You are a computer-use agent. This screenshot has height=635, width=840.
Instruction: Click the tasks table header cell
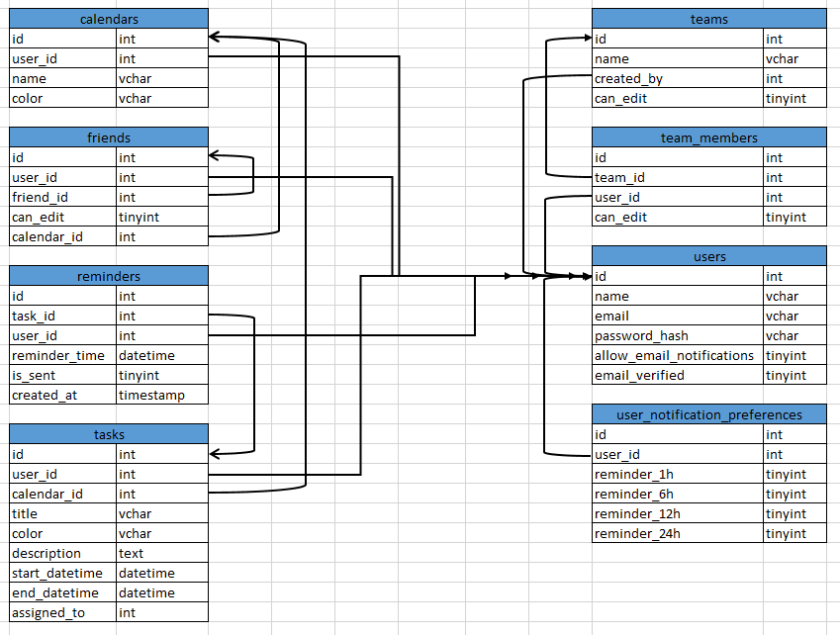tap(109, 434)
